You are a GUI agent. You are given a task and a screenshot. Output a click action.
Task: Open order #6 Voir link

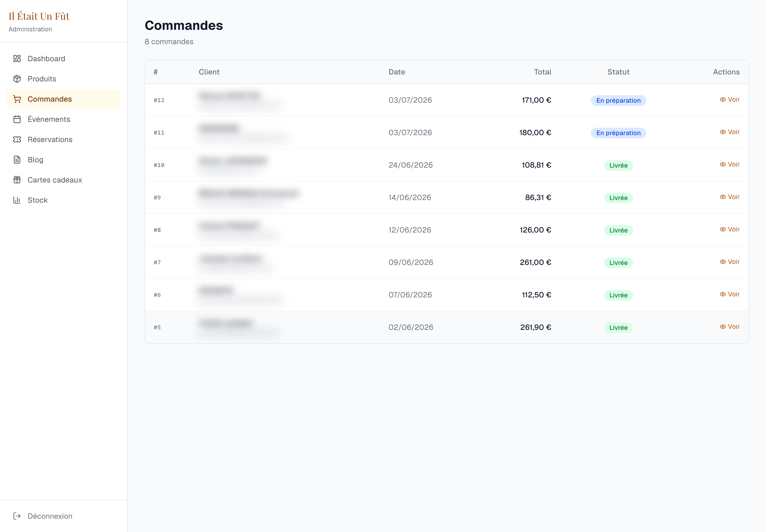730,294
